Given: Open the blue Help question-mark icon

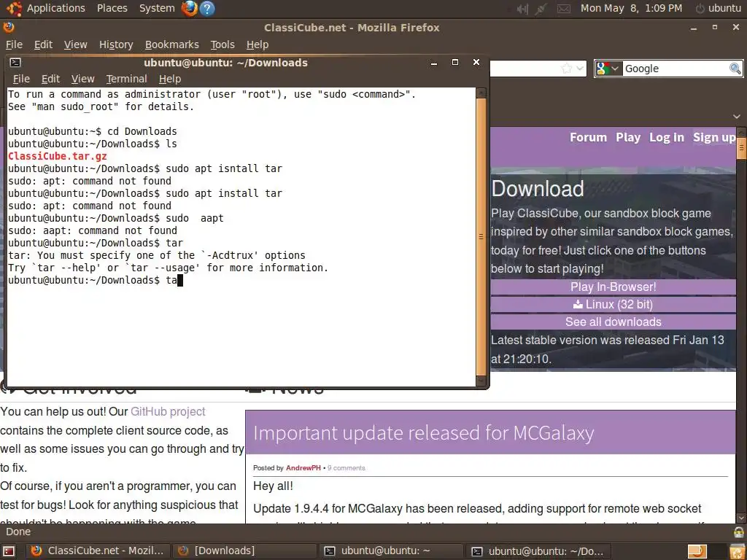Looking at the screenshot, I should (207, 9).
